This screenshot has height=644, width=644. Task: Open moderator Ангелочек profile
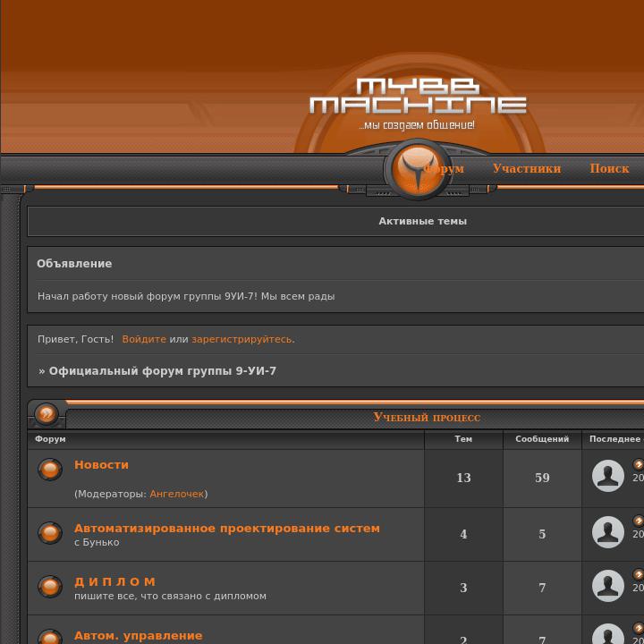click(x=176, y=494)
